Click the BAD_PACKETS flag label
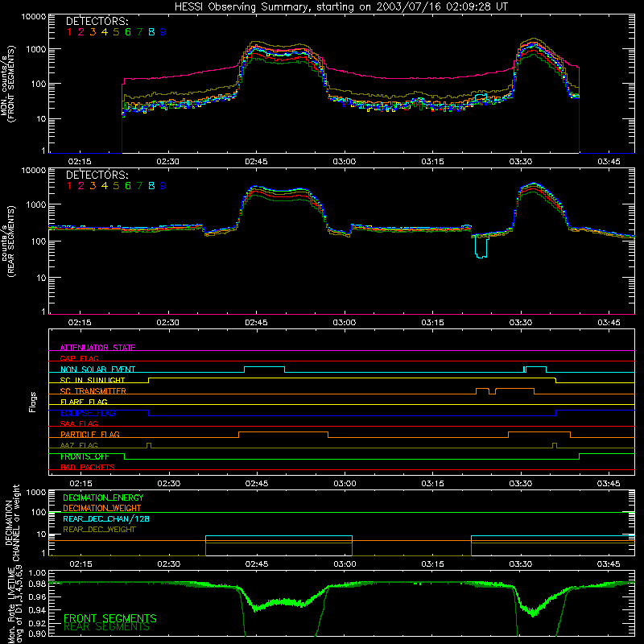 click(88, 467)
